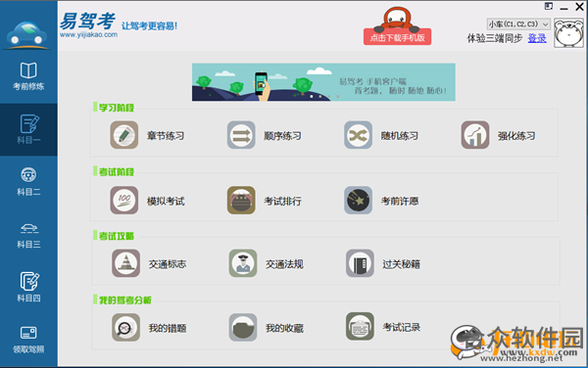Click the 过关秘籍 text label

click(401, 264)
